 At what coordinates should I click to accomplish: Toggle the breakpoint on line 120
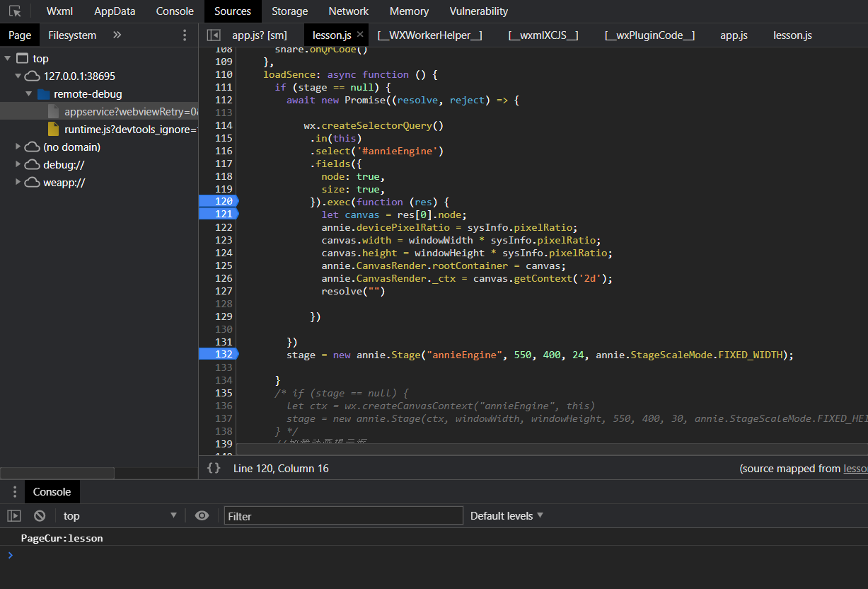click(x=218, y=202)
